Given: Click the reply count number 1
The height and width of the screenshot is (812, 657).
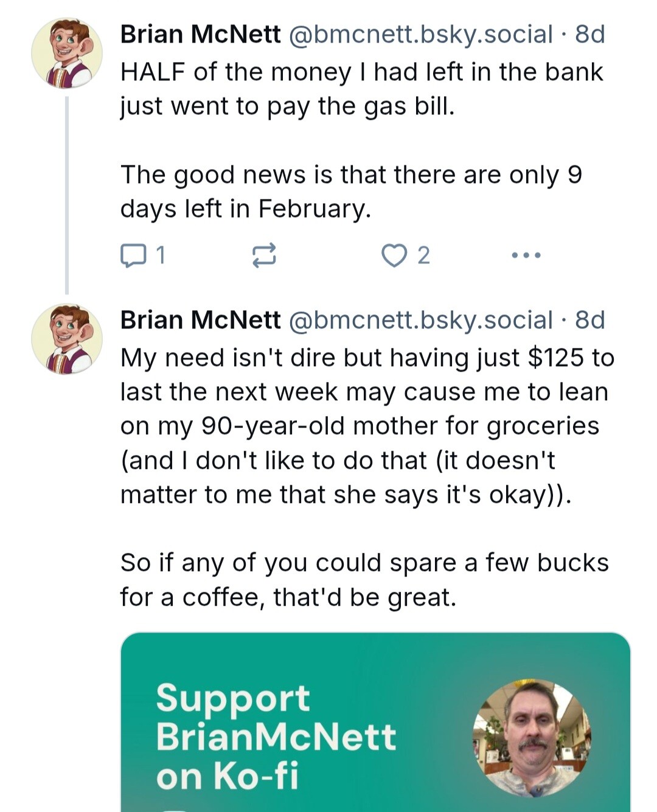Looking at the screenshot, I should (x=160, y=255).
